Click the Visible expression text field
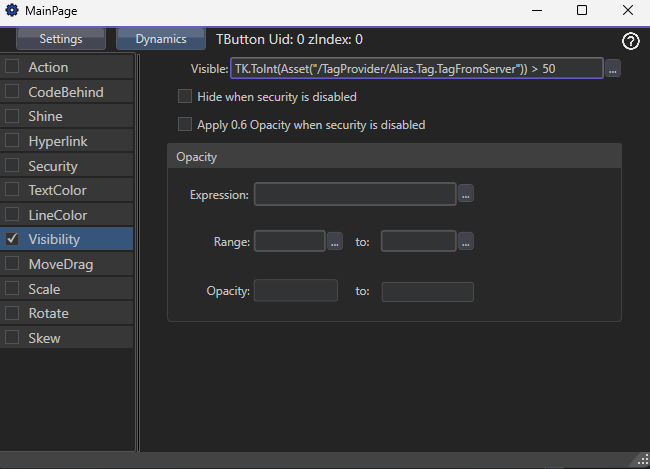The height and width of the screenshot is (469, 650). tap(416, 68)
